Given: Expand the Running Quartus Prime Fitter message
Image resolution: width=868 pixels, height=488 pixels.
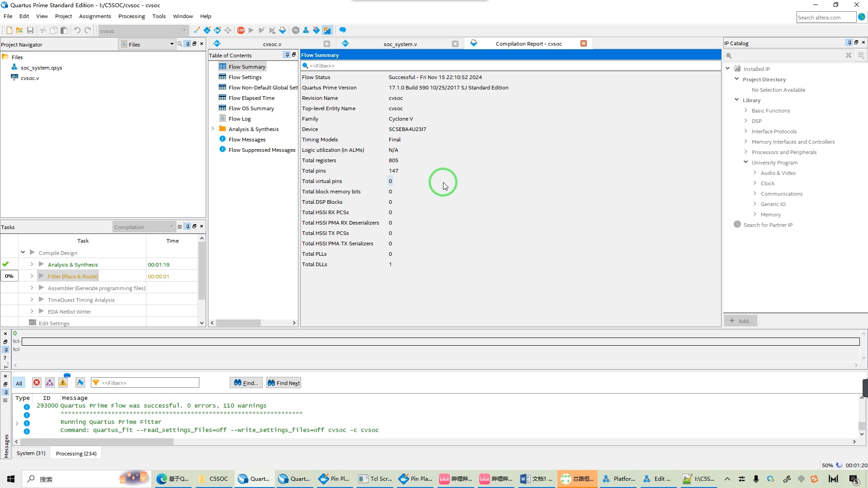Looking at the screenshot, I should pos(17,423).
